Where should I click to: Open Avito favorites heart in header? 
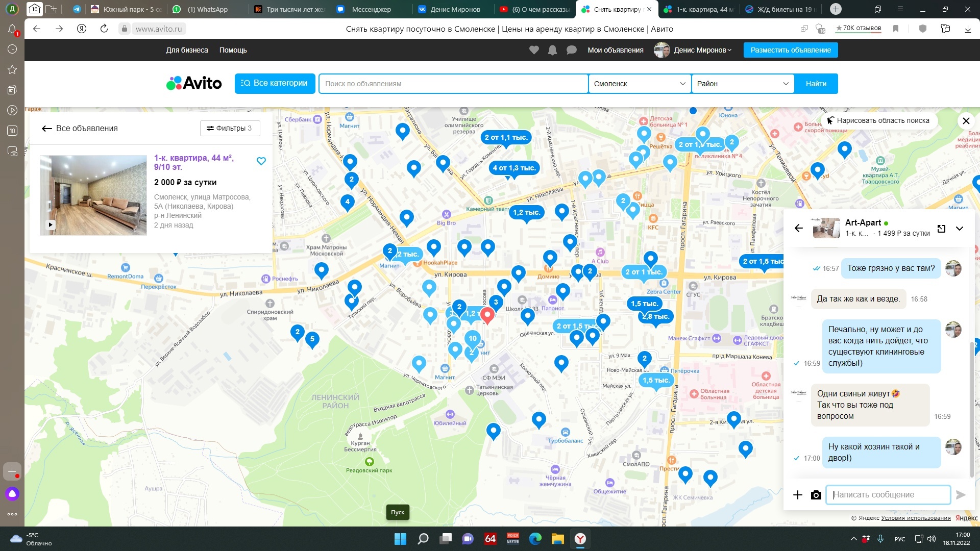[x=534, y=50]
